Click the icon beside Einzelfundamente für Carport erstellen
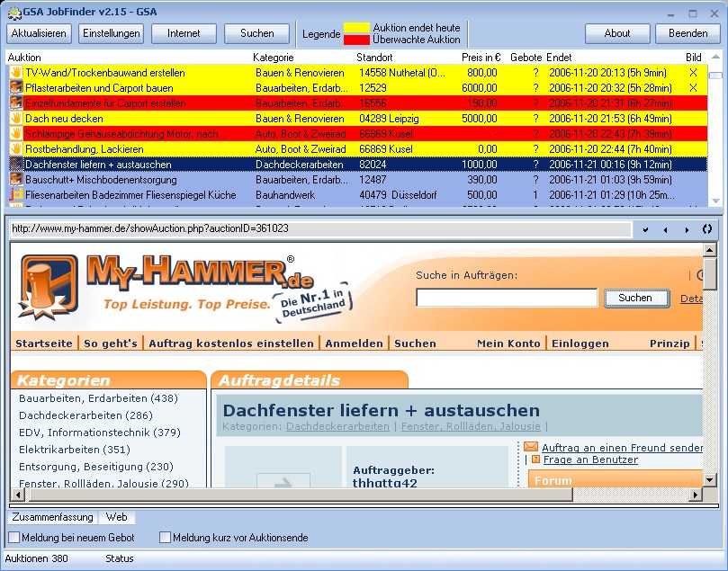 [x=16, y=103]
